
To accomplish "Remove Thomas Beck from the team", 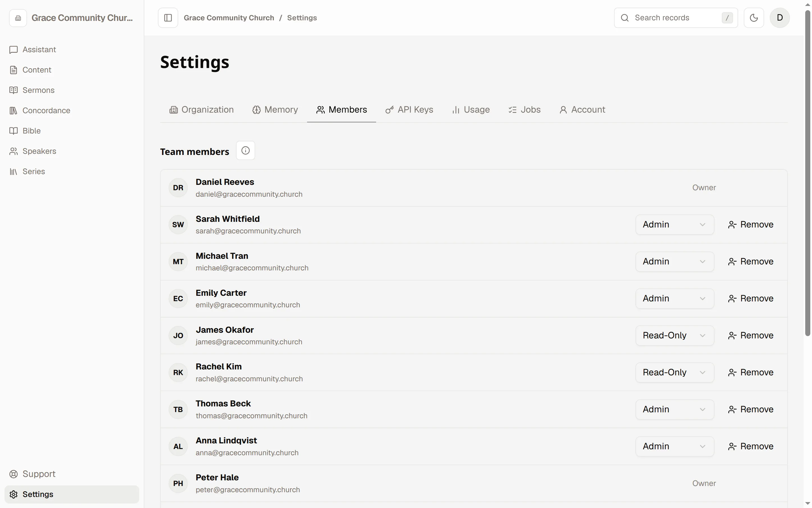I will click(x=751, y=410).
